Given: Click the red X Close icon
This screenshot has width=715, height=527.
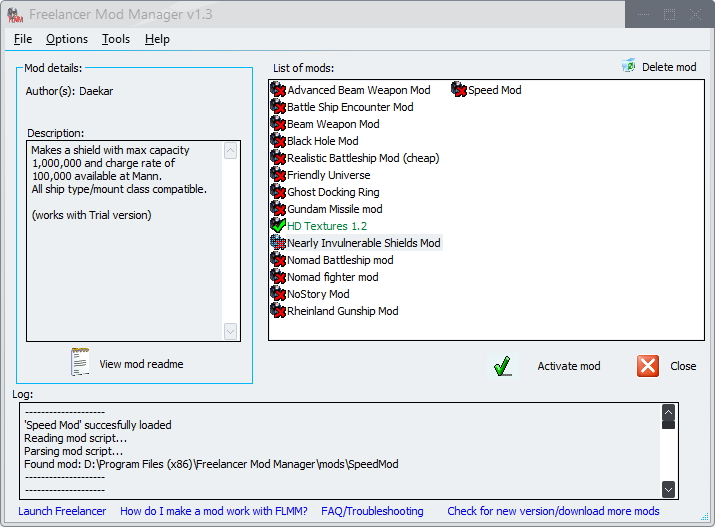Looking at the screenshot, I should click(x=648, y=366).
